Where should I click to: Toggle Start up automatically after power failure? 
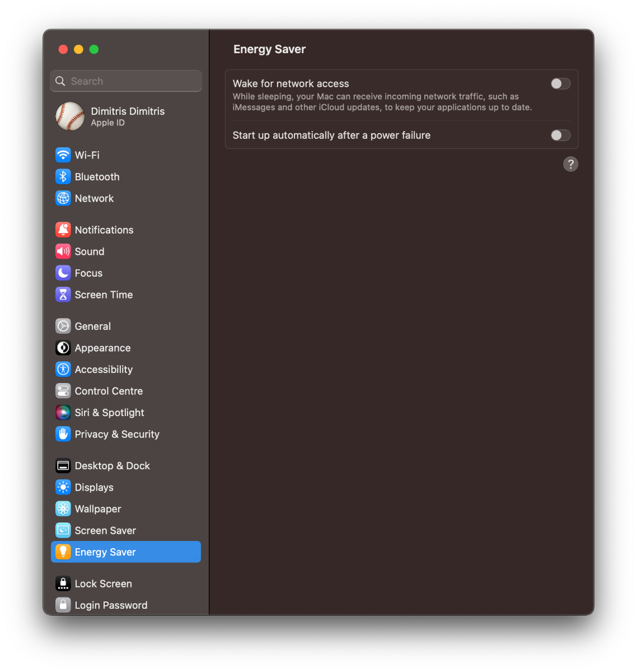(x=560, y=136)
